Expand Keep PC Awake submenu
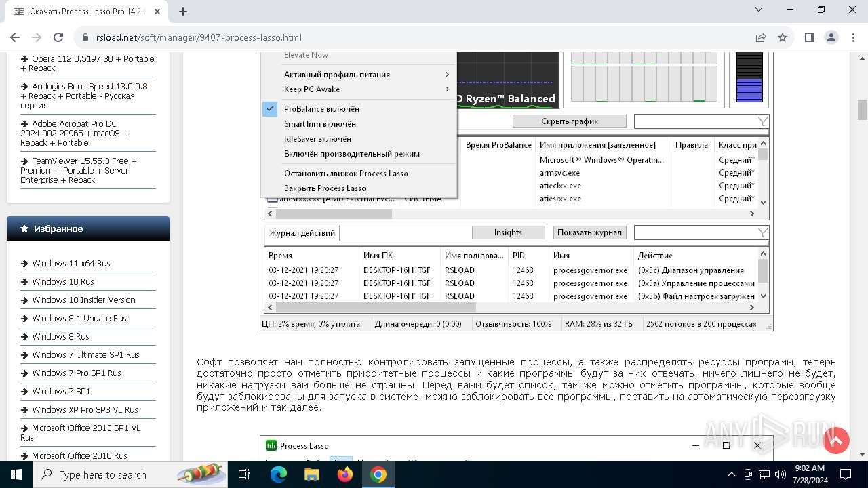 [x=359, y=89]
